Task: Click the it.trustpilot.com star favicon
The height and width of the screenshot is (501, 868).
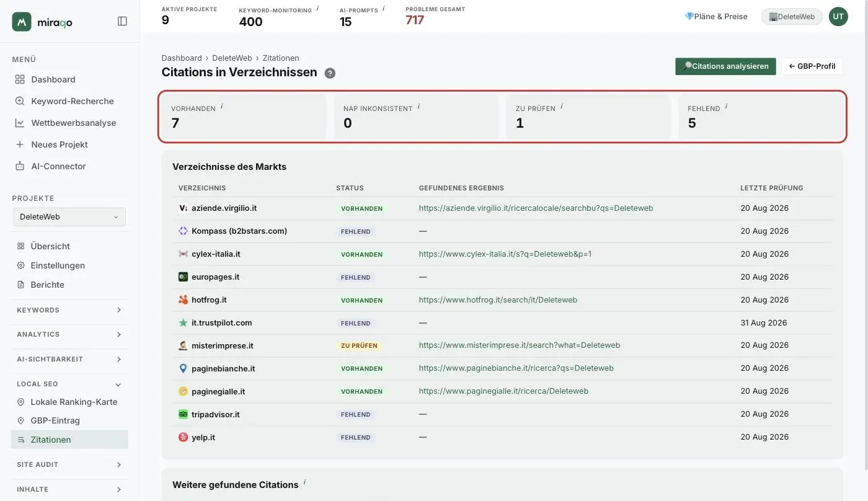Action: (183, 323)
